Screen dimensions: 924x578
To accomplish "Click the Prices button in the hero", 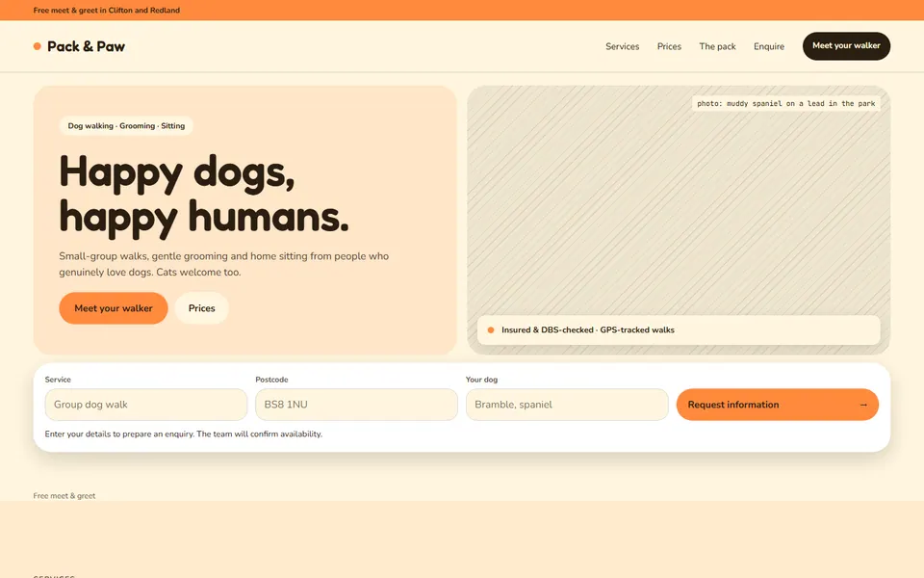I will 201,308.
